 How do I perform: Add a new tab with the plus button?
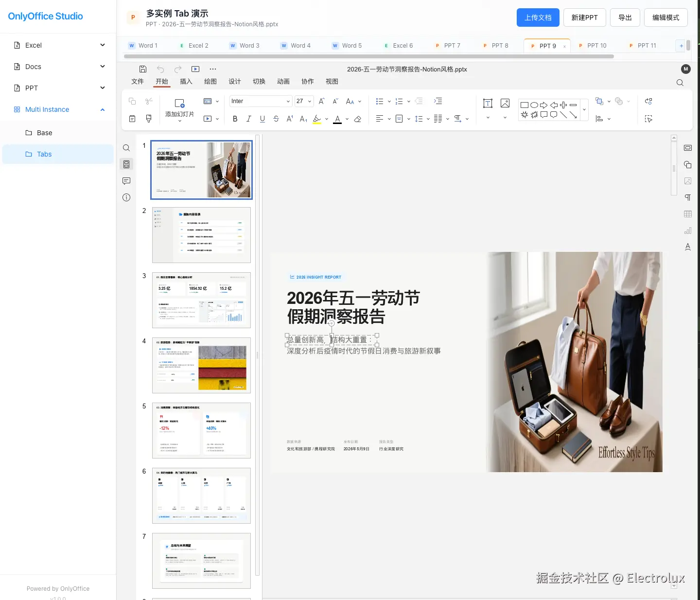681,46
